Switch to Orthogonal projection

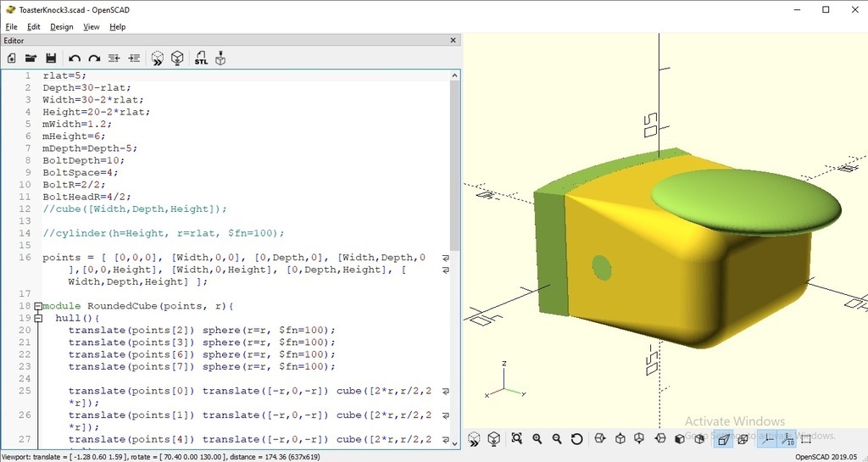743,438
